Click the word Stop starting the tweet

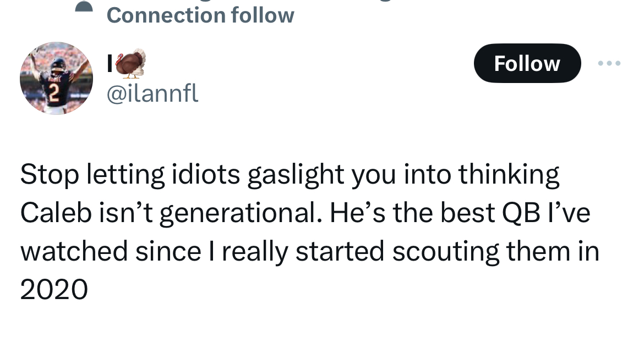coord(49,175)
